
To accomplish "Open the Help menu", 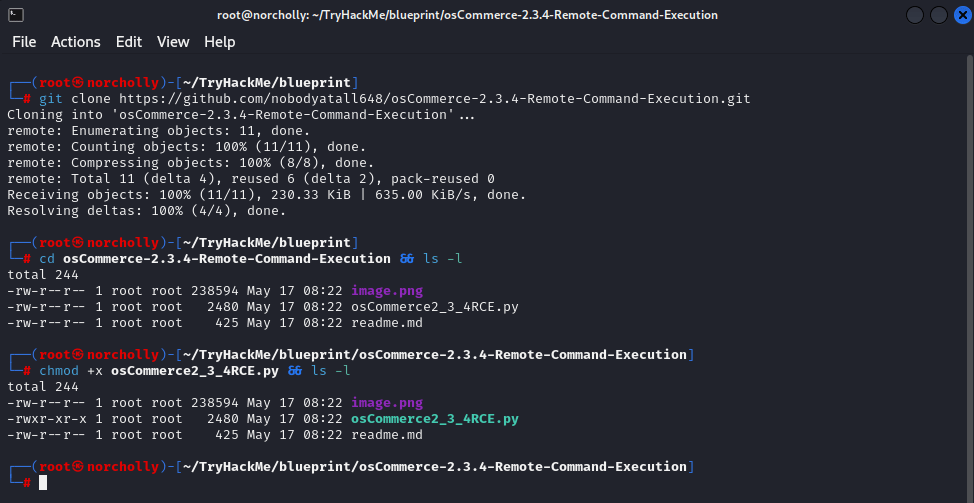I will 220,42.
